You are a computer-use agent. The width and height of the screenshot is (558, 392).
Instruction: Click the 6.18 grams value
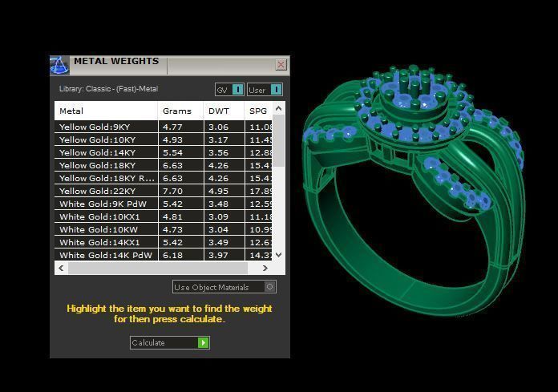coord(172,255)
